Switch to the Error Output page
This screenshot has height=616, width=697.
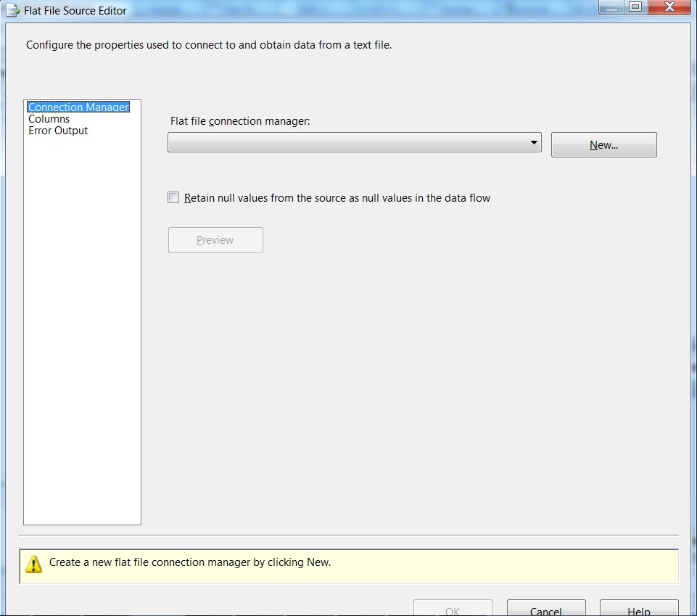(x=58, y=131)
